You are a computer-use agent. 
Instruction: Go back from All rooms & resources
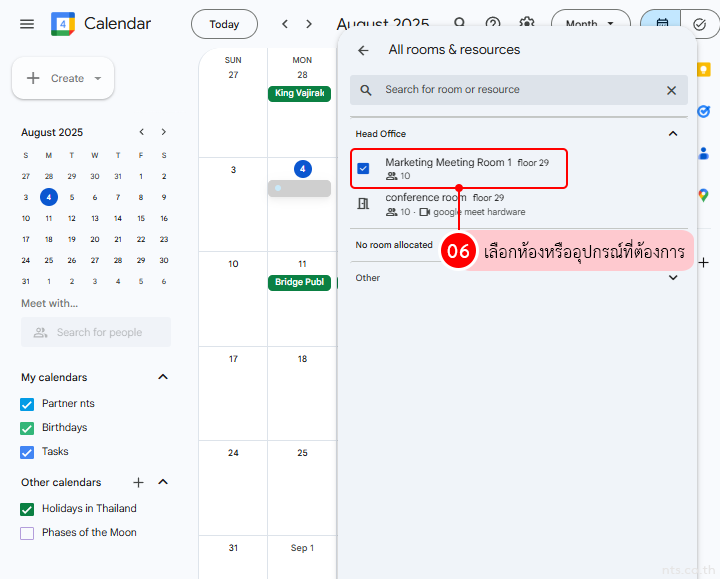363,50
